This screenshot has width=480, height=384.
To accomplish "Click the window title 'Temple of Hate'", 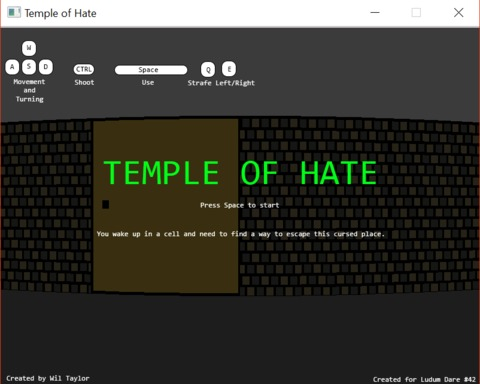I will pos(60,13).
